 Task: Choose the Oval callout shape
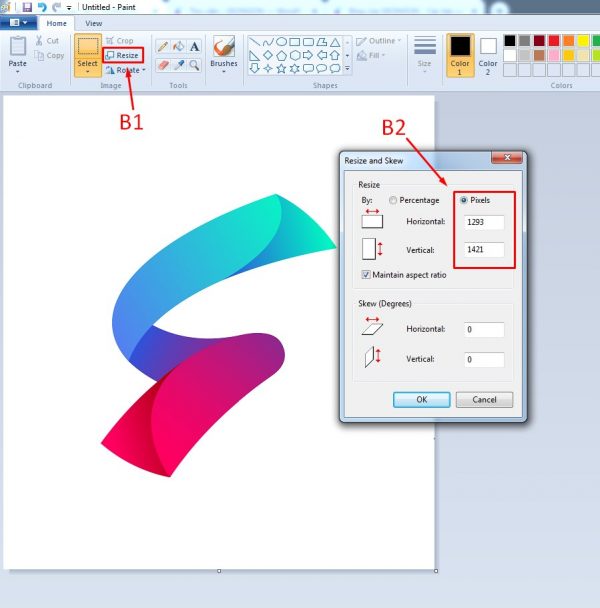[x=322, y=69]
